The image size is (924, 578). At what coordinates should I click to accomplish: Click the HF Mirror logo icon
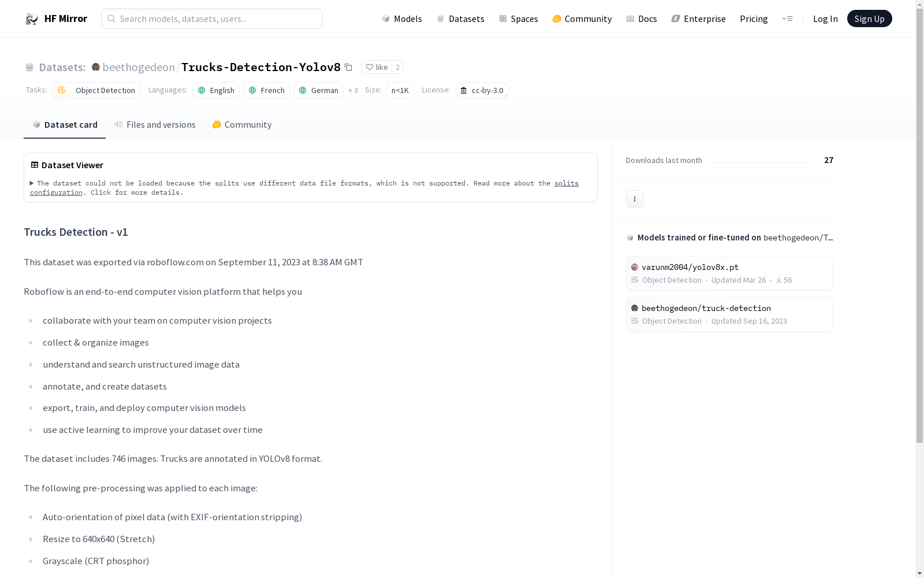coord(32,19)
